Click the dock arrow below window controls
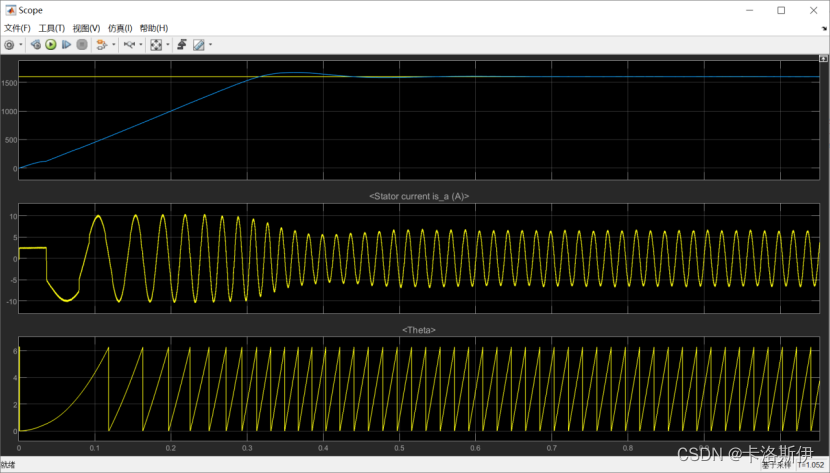830x473 pixels. [824, 29]
